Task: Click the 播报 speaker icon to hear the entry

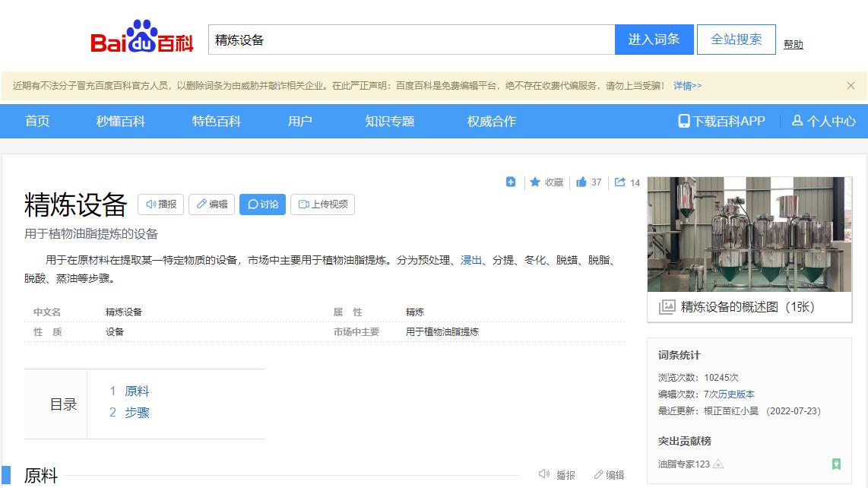Action: (x=151, y=204)
